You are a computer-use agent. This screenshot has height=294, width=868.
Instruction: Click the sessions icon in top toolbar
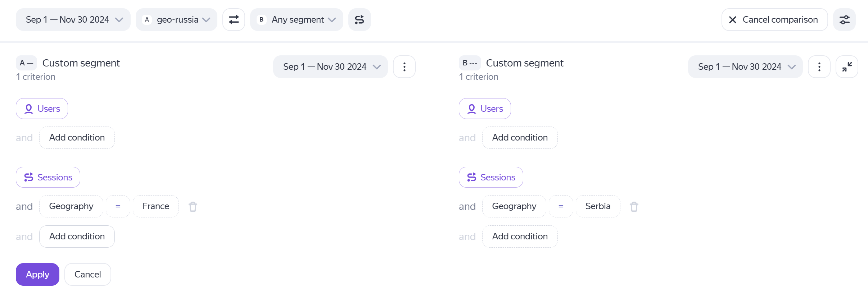(x=359, y=20)
